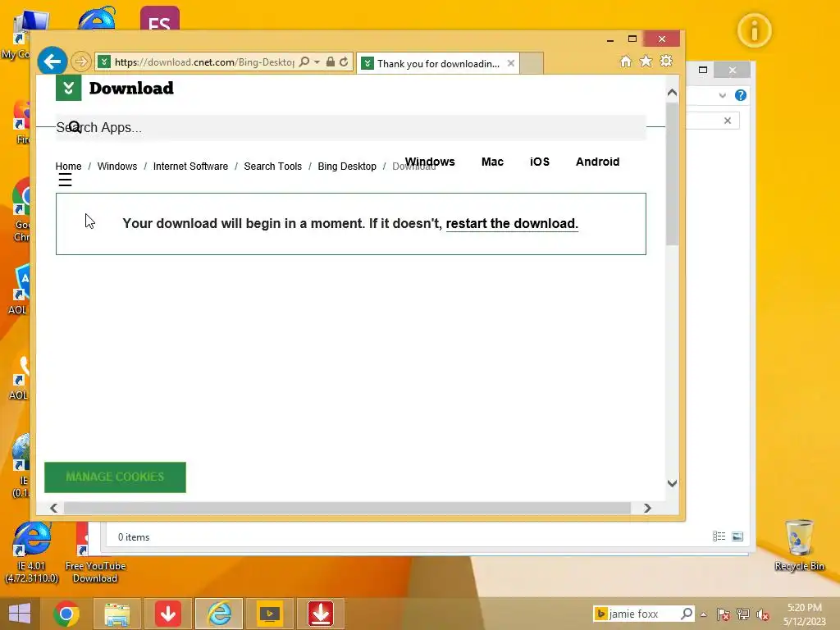The image size is (840, 630).
Task: Open the Windows Start button
Action: [x=20, y=614]
